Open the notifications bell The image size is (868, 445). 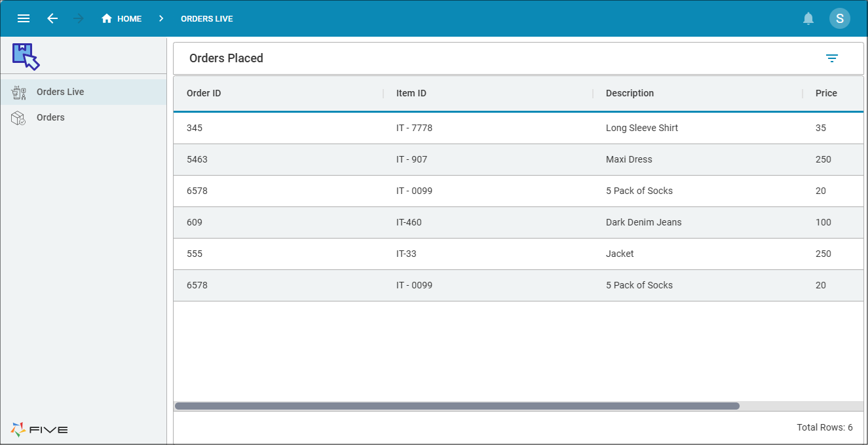pos(808,18)
